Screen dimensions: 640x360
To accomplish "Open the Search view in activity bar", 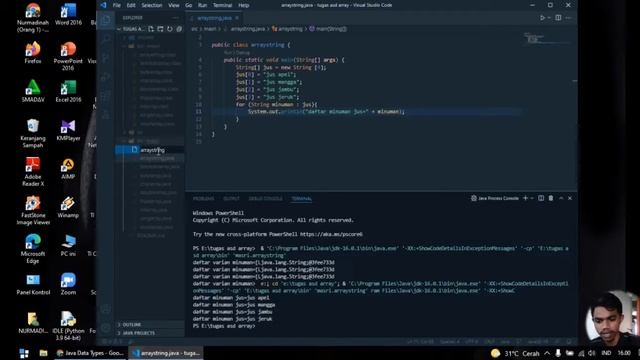I will [106, 39].
